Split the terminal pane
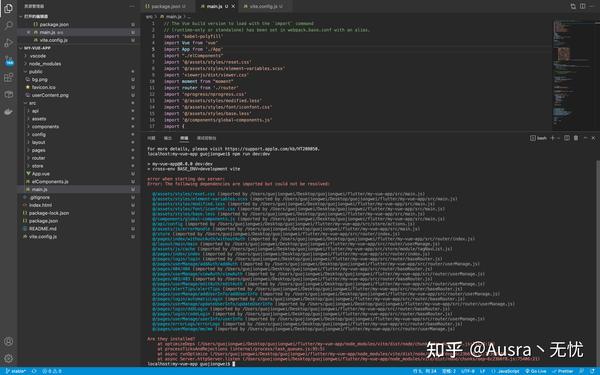The height and width of the screenshot is (375, 600). (567, 138)
